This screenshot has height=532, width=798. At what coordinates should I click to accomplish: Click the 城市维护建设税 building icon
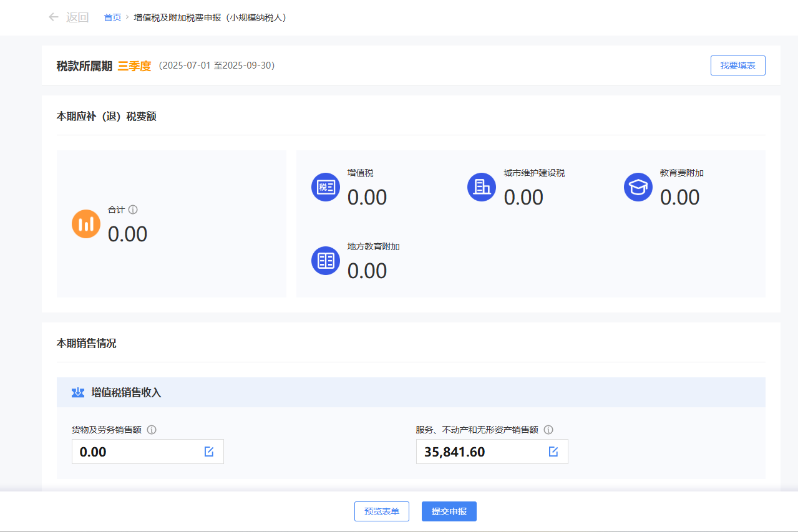click(x=482, y=187)
